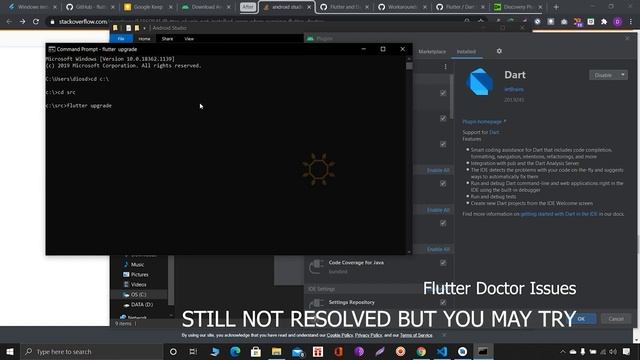Open the JetBrains vendor link under Dart
The image size is (640, 360).
(514, 89)
